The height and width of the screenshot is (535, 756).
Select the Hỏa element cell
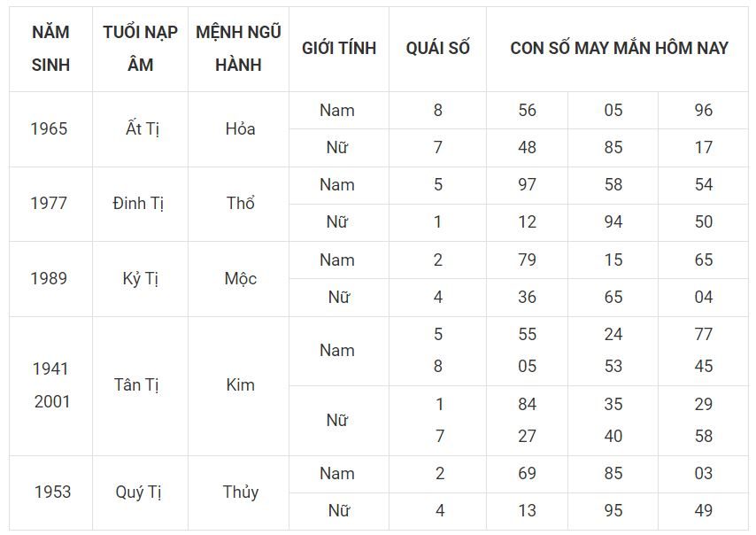239,129
